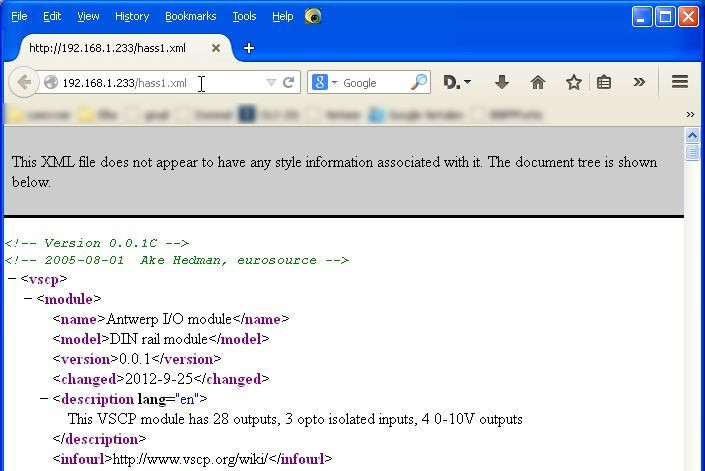Click the search magnifier icon

pos(419,83)
